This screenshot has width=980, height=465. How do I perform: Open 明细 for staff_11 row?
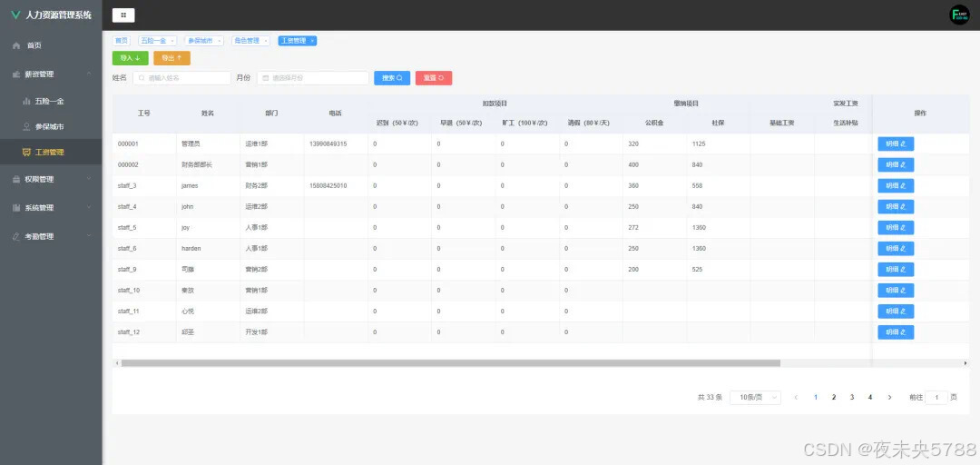896,312
